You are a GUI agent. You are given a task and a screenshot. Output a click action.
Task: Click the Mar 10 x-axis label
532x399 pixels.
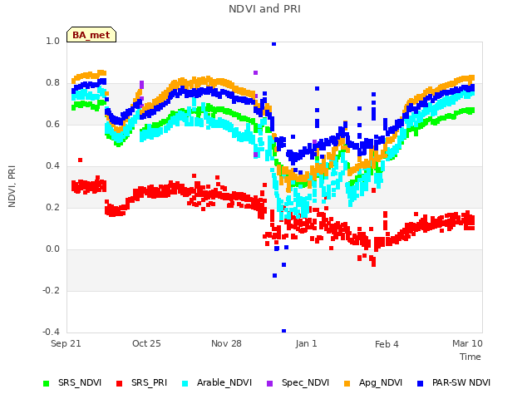coord(467,343)
